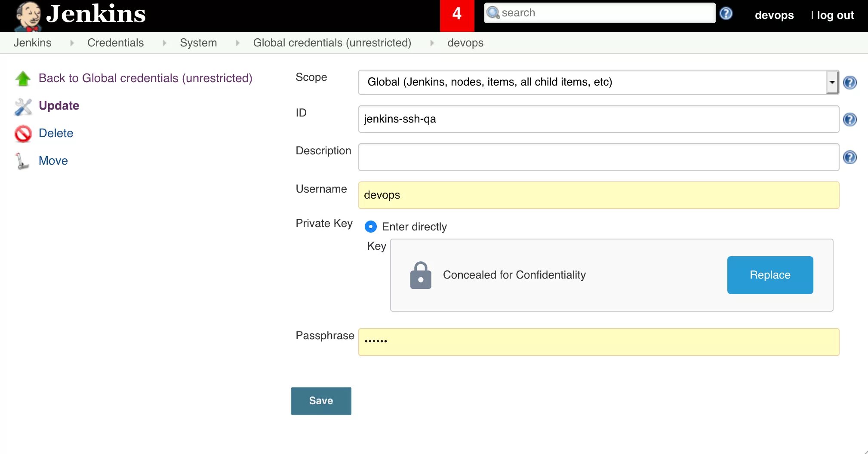
Task: Expand the System breadcrumb arrow
Action: tap(237, 43)
